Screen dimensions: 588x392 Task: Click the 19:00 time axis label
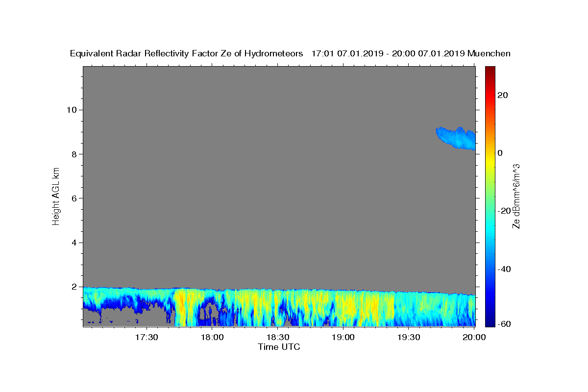343,337
